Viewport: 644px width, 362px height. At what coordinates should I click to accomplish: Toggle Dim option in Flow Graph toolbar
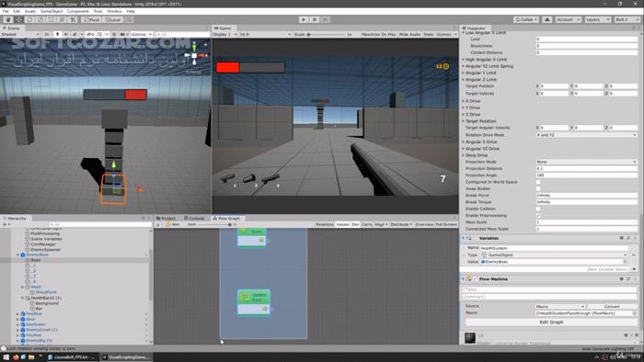355,225
